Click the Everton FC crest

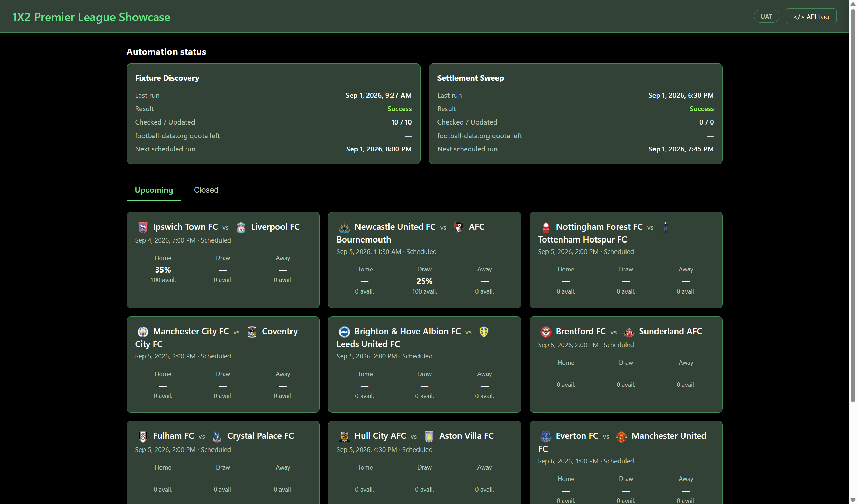click(x=546, y=436)
